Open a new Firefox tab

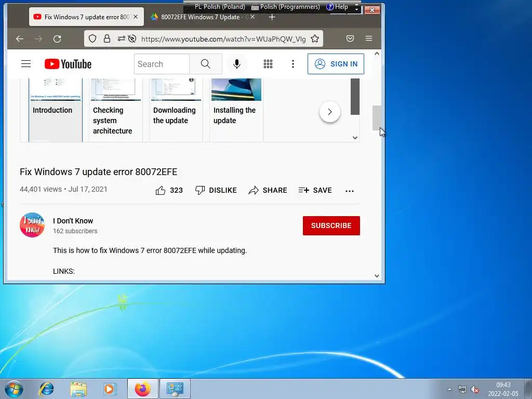click(272, 17)
